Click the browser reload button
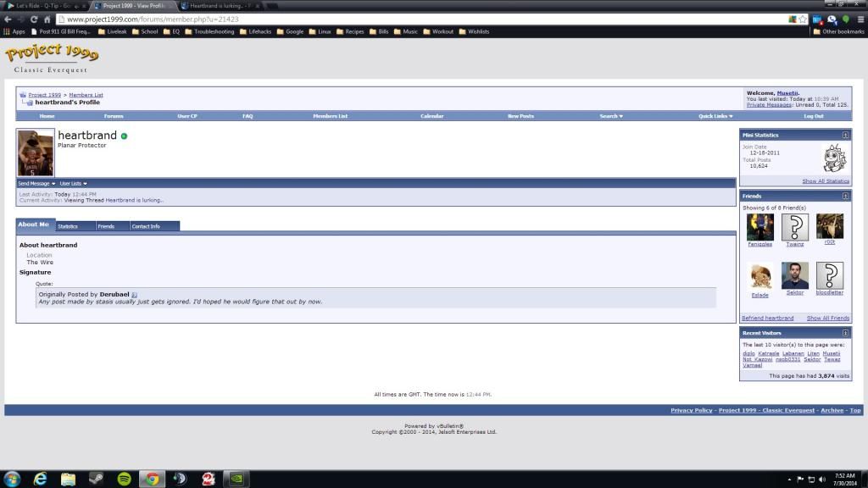The image size is (868, 488). coord(34,19)
